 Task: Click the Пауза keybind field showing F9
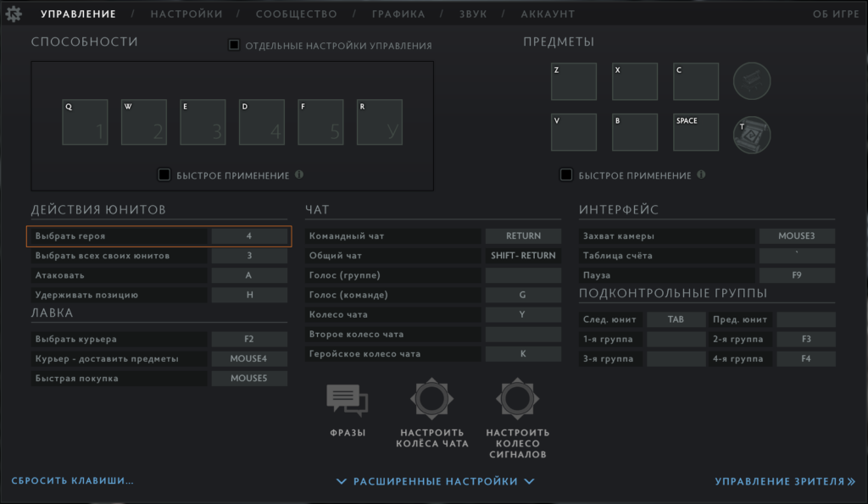point(797,275)
